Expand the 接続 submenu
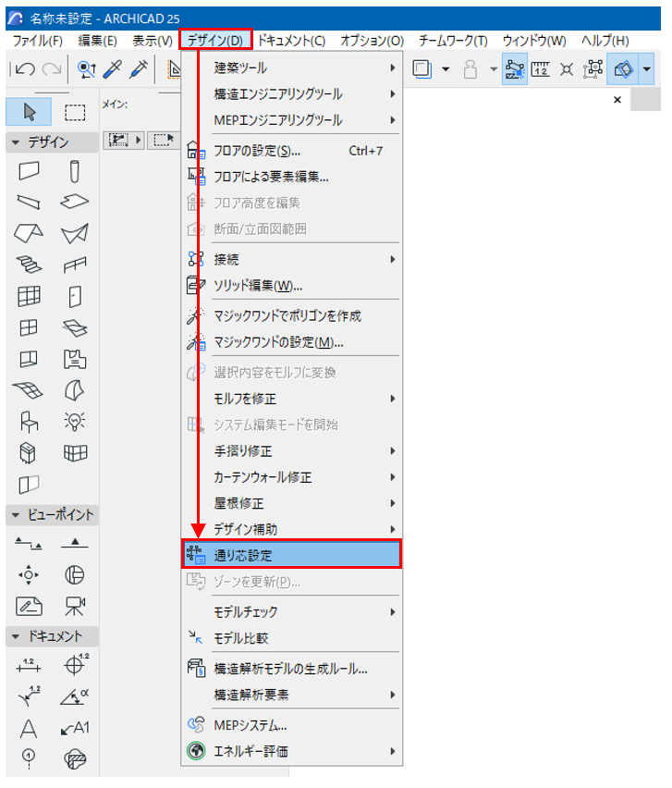Viewport: 672px width, 788px height. [x=292, y=259]
